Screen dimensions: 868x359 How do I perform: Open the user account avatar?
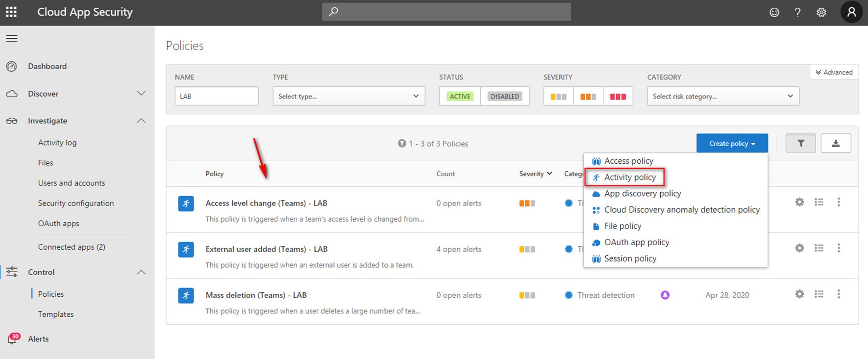852,12
